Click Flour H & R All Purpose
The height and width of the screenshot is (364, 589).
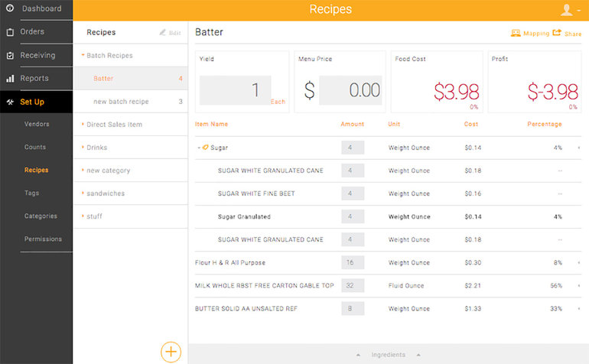point(230,262)
